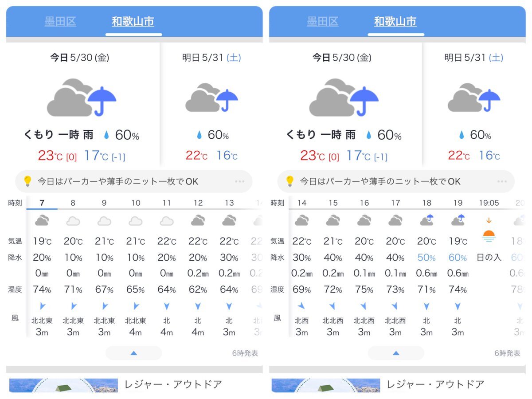Collapse the hourly forecast in left panel

click(133, 353)
